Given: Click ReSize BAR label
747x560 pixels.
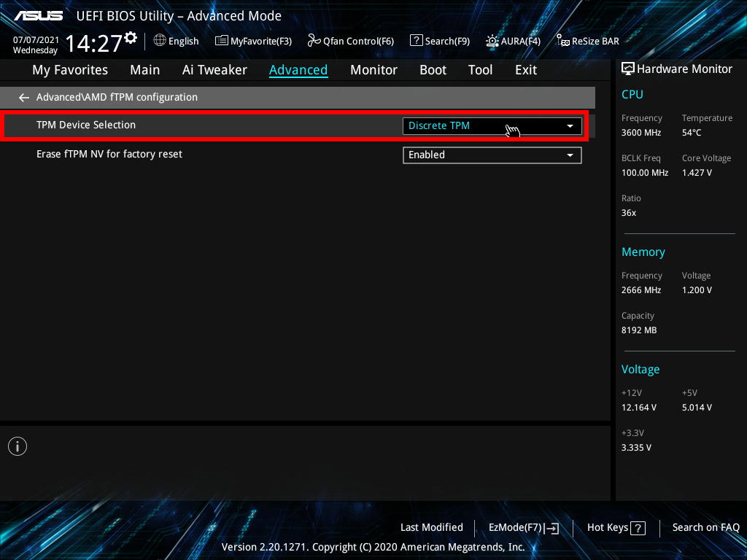Looking at the screenshot, I should 595,42.
